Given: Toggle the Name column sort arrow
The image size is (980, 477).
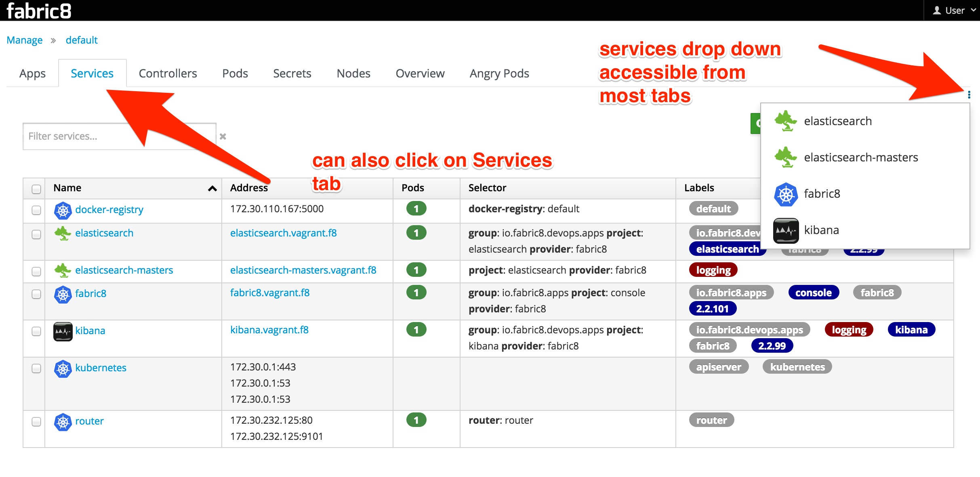Looking at the screenshot, I should (212, 188).
